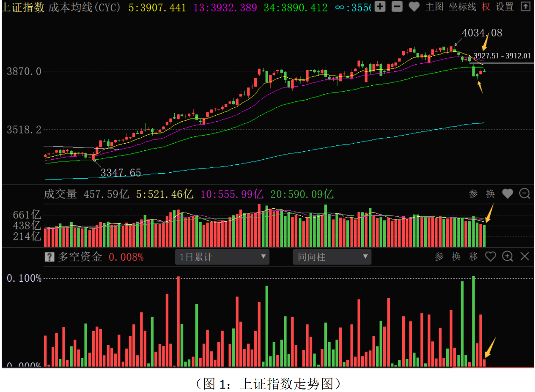535x392 pixels.
Task: Click 换 to switch the 成交量 indicator
Action: click(x=490, y=194)
